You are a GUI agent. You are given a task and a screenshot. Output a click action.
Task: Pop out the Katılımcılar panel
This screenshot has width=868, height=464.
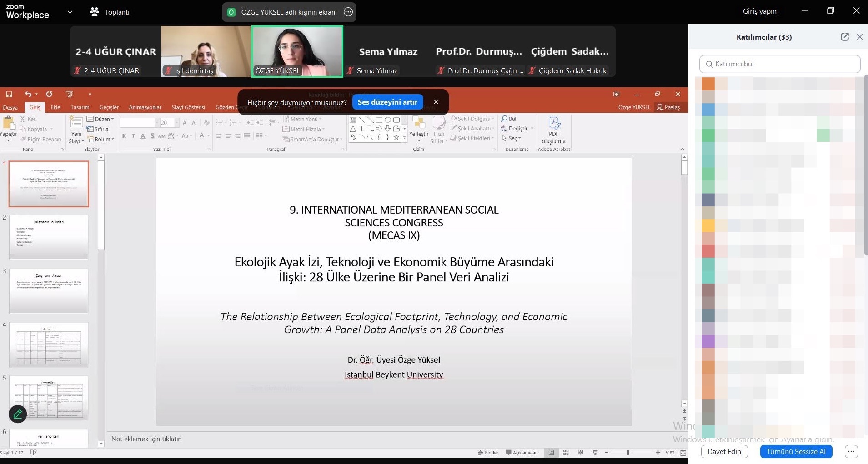(845, 37)
